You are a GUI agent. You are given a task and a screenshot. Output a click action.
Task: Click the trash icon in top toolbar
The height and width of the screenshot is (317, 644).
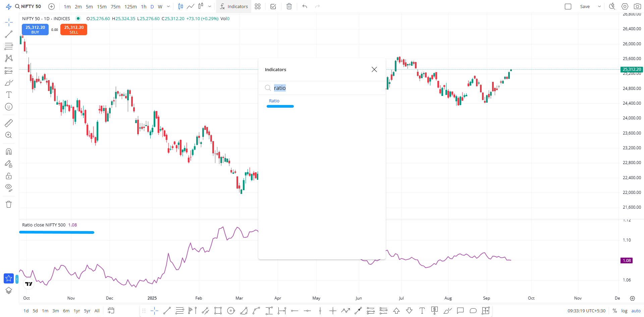point(289,6)
